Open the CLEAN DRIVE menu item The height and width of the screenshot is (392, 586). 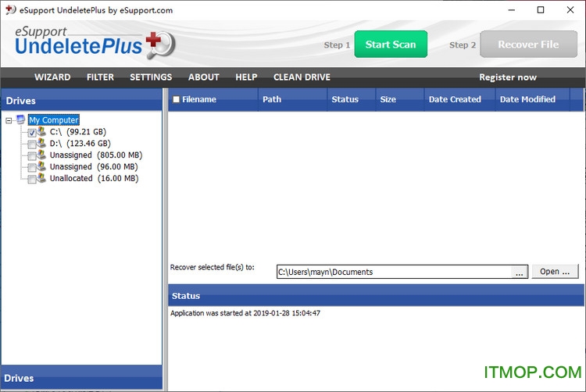pos(302,77)
